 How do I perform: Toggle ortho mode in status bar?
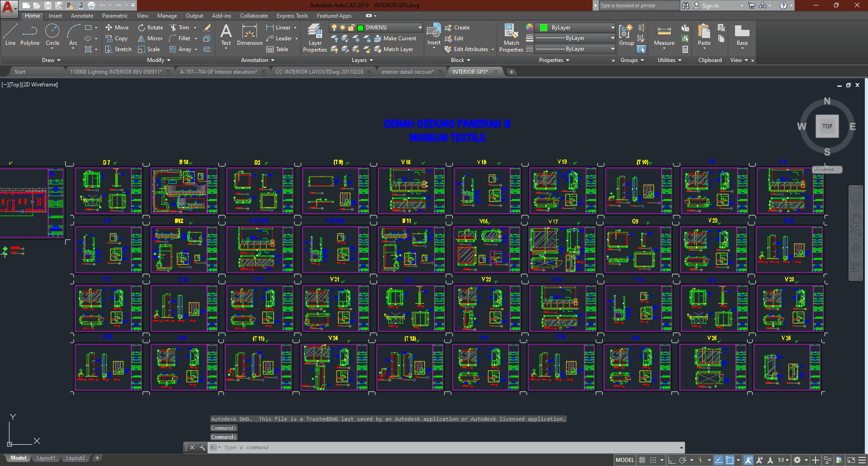tap(672, 460)
